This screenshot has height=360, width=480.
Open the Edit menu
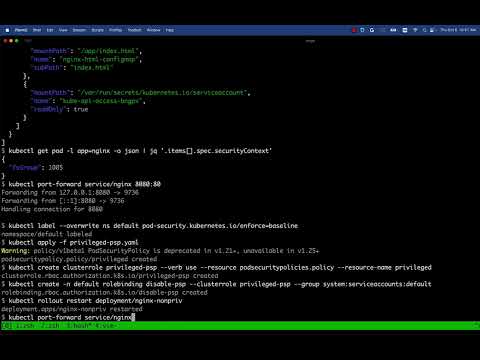(x=50, y=30)
